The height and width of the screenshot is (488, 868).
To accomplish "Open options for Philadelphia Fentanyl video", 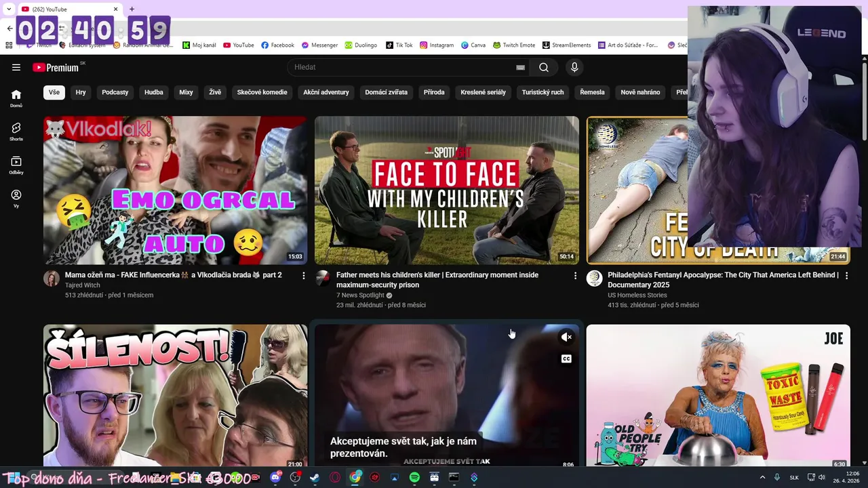I will coord(846,276).
